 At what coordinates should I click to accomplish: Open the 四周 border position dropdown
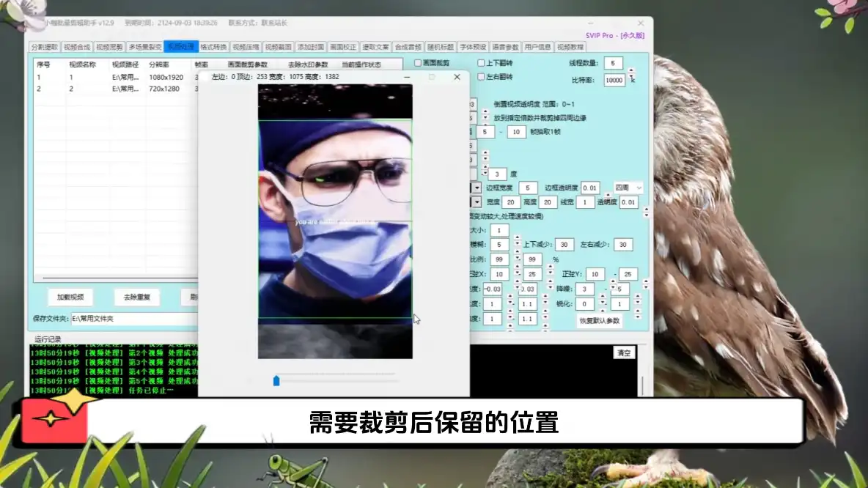tap(628, 188)
